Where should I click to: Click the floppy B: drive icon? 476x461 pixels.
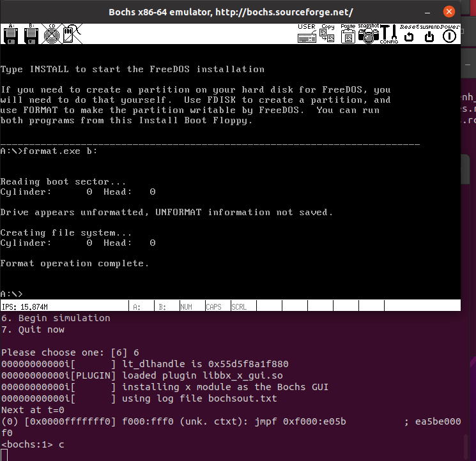31,34
